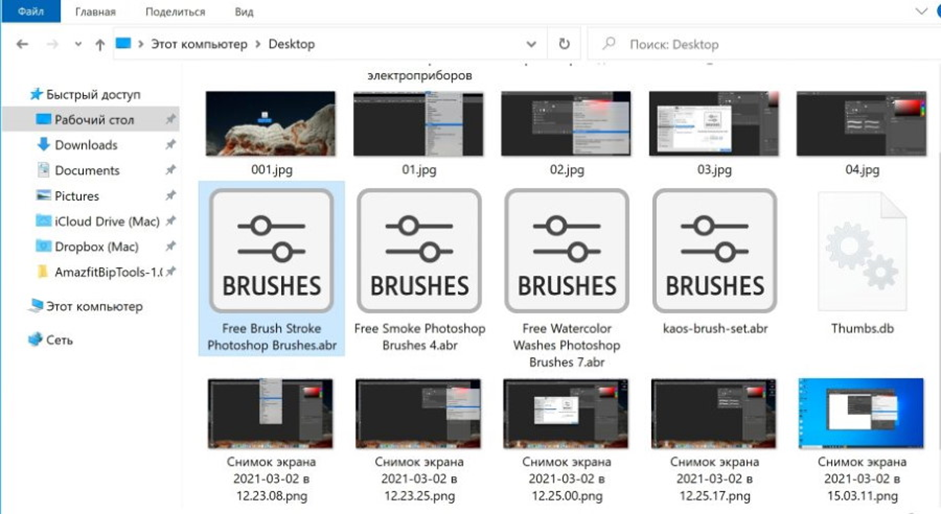This screenshot has height=514, width=941.
Task: Switch to the Главная ribbon tab
Action: coord(95,11)
